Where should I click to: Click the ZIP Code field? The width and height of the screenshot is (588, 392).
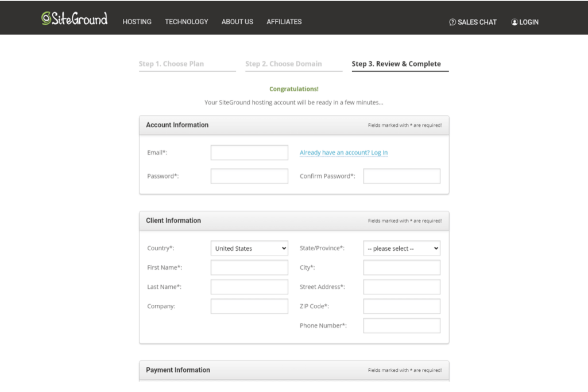click(401, 306)
